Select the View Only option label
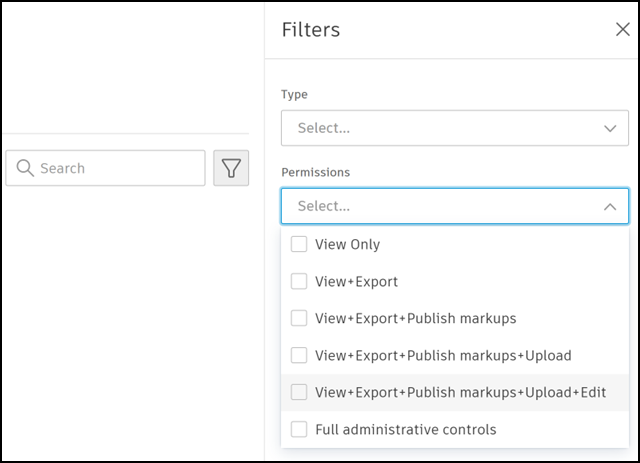The height and width of the screenshot is (463, 640). pos(347,244)
